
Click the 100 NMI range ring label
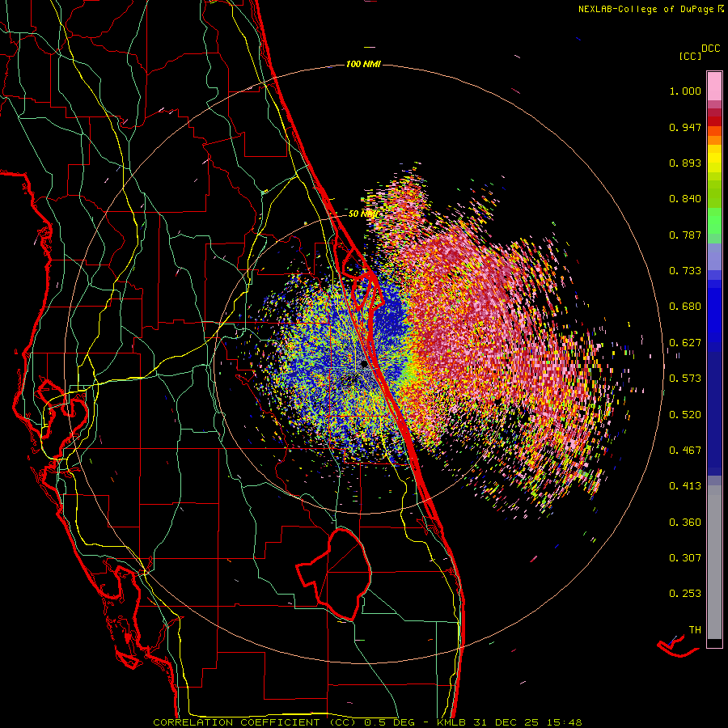[363, 64]
